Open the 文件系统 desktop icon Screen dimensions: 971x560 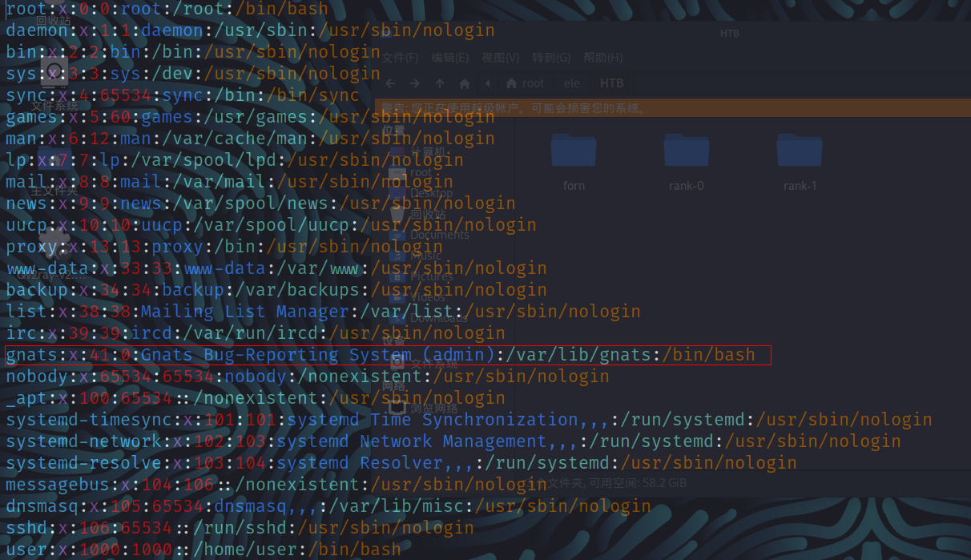tap(54, 83)
